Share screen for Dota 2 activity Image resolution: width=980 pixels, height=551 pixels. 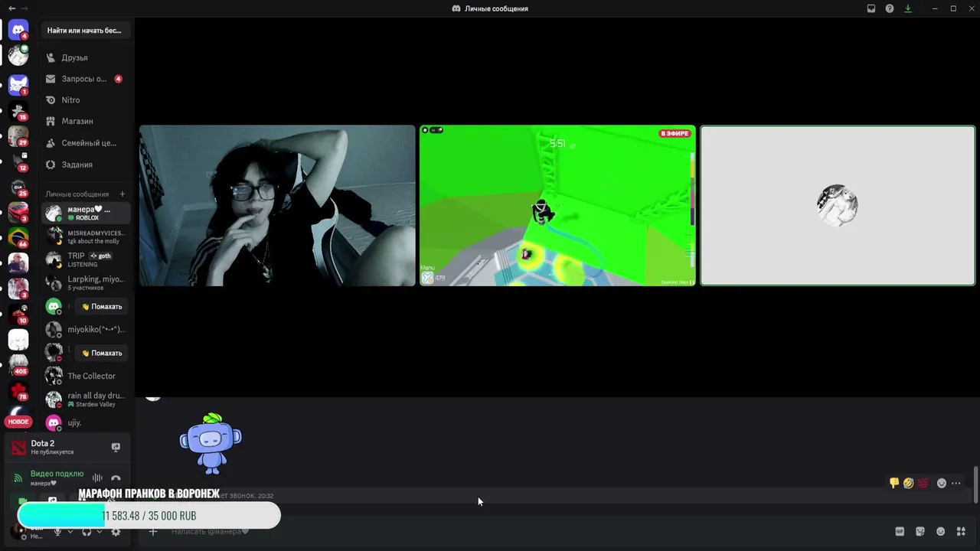click(116, 447)
